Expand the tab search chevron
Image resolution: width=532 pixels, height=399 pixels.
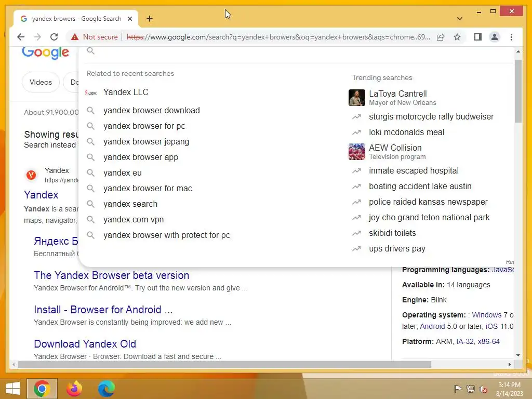click(459, 19)
